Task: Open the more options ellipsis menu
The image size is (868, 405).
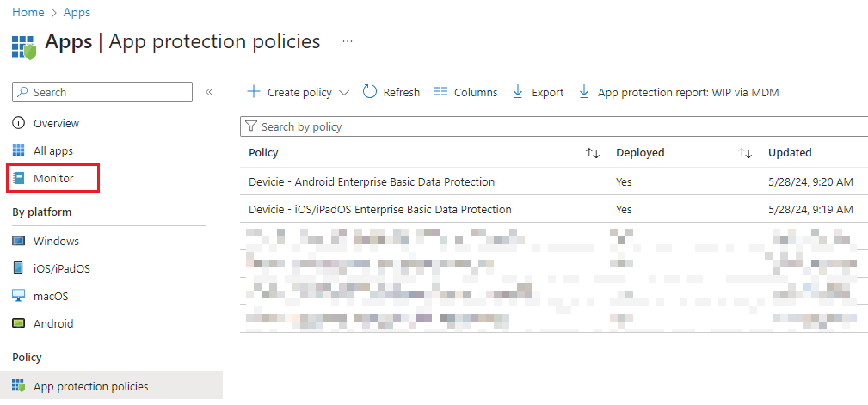Action: [348, 41]
